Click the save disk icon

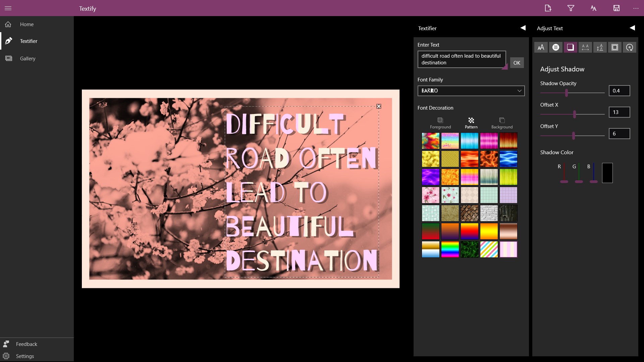[x=616, y=8]
